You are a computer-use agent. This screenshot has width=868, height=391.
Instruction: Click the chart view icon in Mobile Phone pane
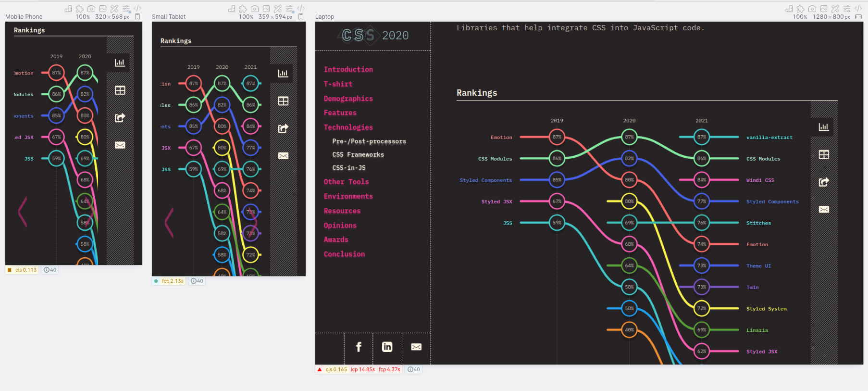(x=120, y=63)
